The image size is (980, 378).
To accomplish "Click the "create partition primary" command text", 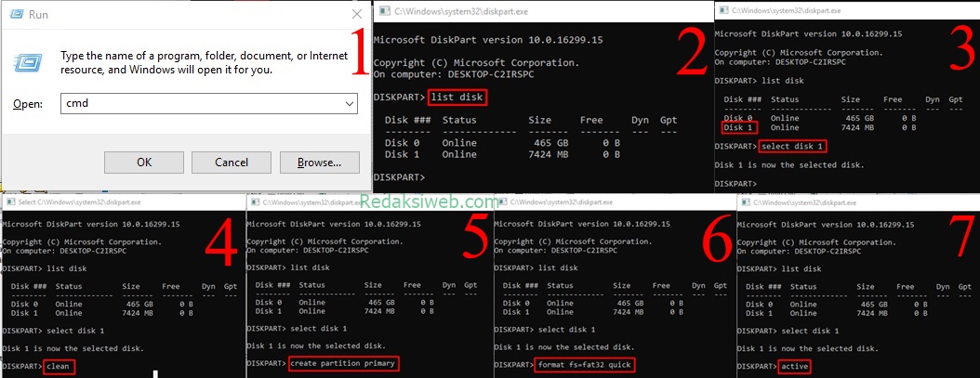I will tap(344, 363).
